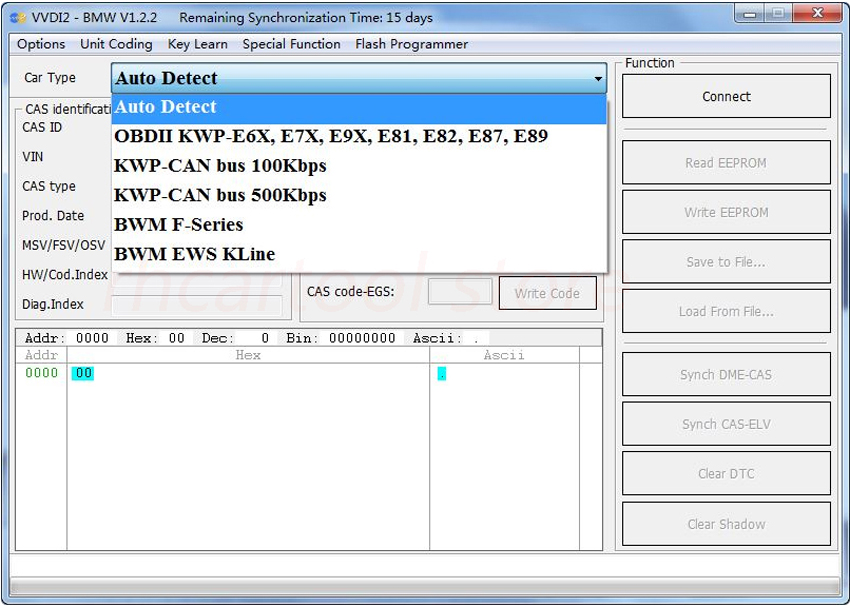This screenshot has height=607, width=850.
Task: Click the Clear Shadow button
Action: 726,524
